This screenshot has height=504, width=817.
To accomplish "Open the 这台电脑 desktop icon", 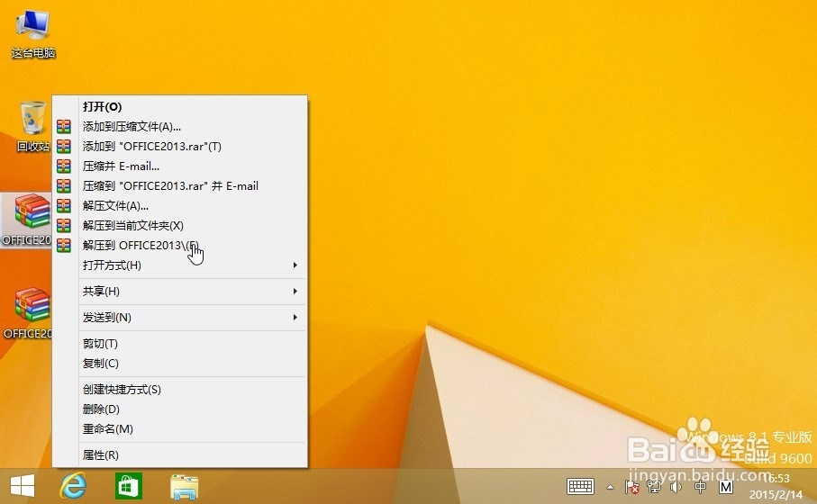I will tap(32, 34).
